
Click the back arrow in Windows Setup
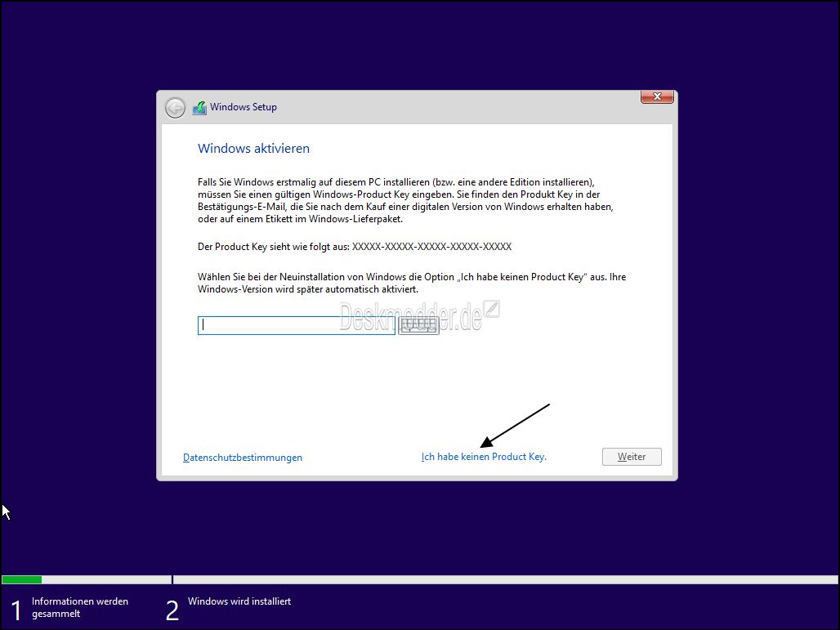[175, 108]
